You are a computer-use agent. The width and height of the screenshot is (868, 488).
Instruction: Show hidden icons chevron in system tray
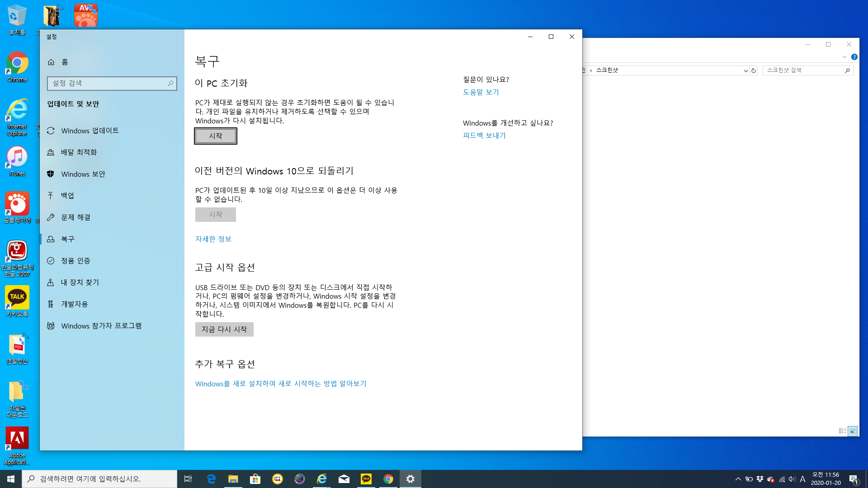[738, 479]
